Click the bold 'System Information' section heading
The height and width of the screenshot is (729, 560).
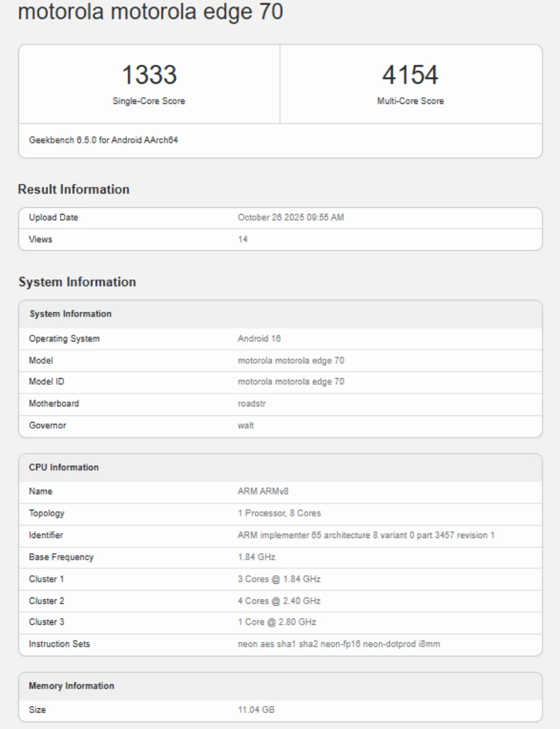77,281
